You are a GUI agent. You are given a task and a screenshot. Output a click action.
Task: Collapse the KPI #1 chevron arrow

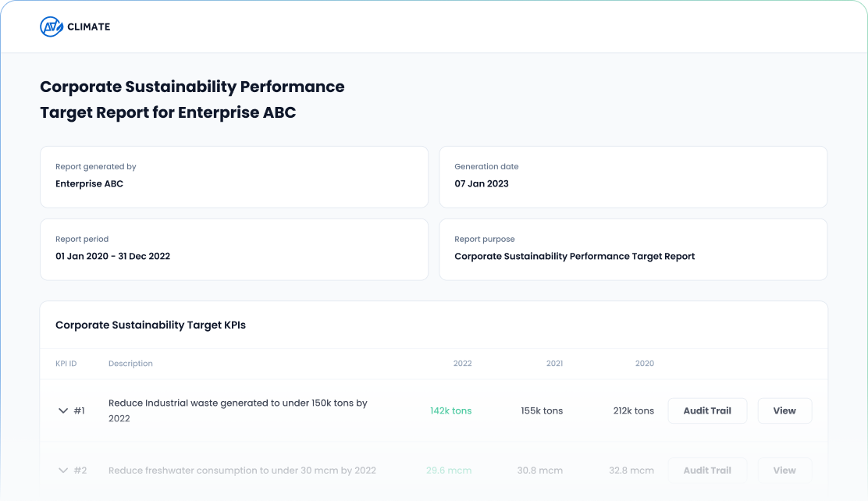tap(62, 410)
